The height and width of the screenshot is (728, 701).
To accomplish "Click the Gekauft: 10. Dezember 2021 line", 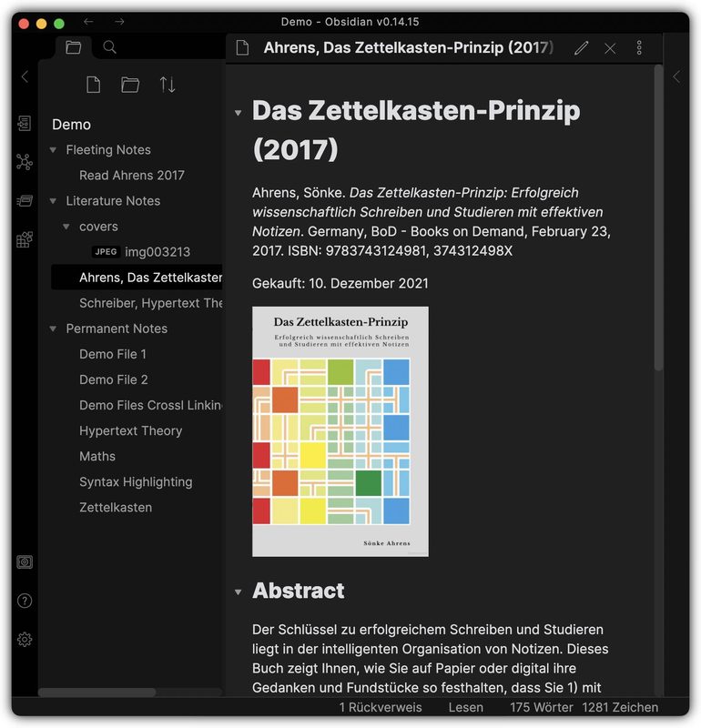I will tap(340, 283).
